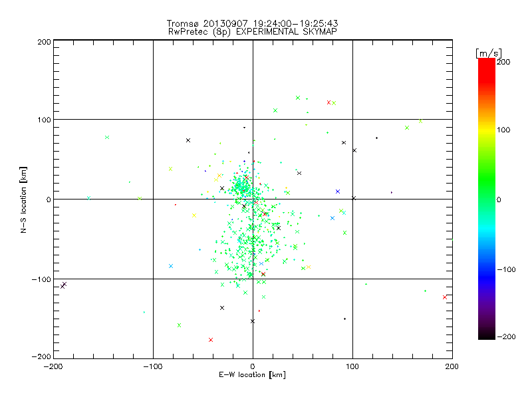This screenshot has height=399, width=532.
Task: Click the plot title 'Tromsø 20130907 19:24:00-19:25:43'
Action: (252, 23)
